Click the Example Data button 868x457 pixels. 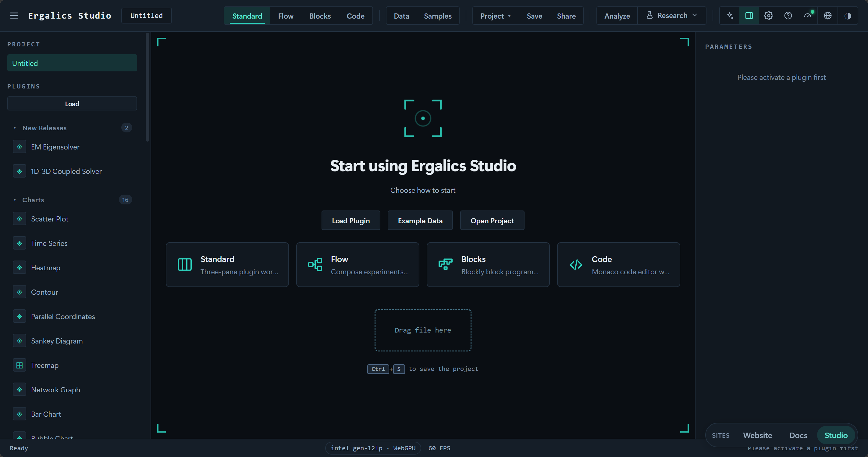420,221
